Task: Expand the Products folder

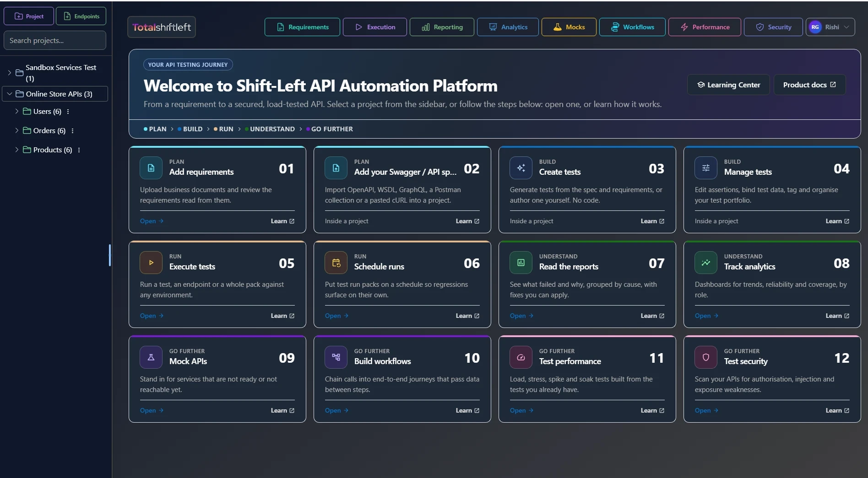Action: tap(17, 150)
